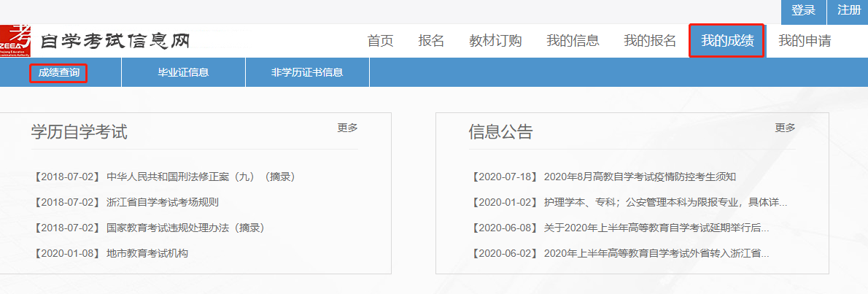Image resolution: width=868 pixels, height=294 pixels.
Task: Open the 非学历证书信息 sub-tab
Action: tap(307, 73)
